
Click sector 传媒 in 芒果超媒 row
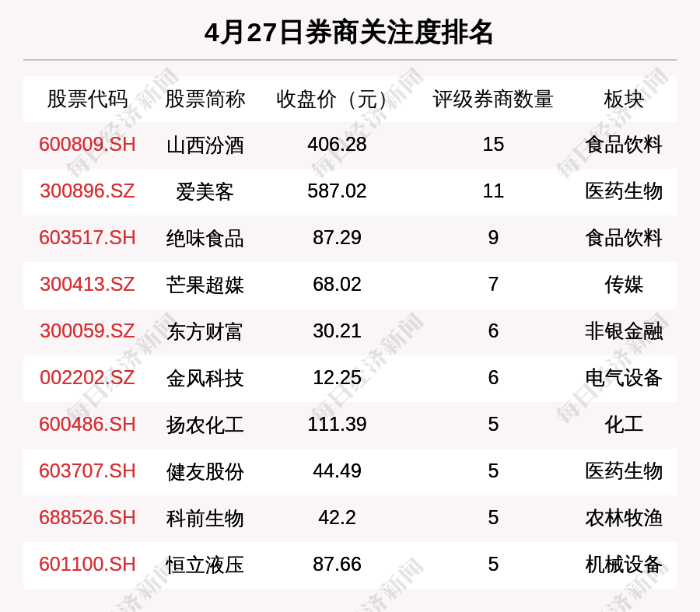tap(624, 285)
